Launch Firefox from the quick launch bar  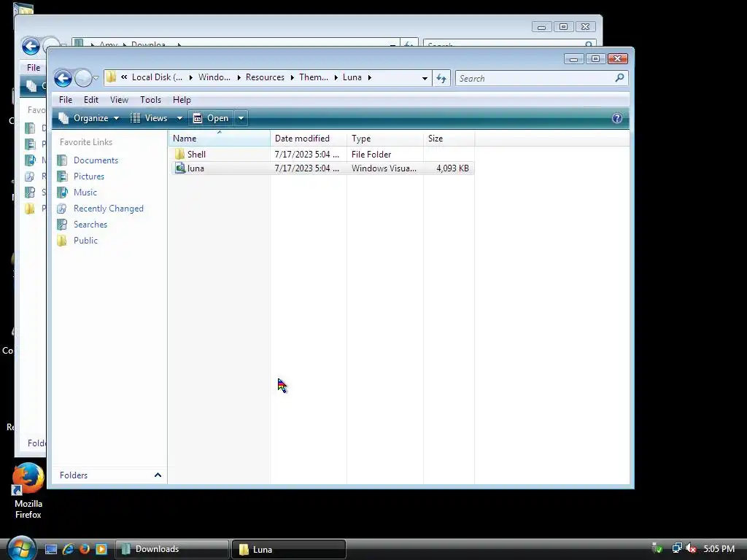point(85,549)
